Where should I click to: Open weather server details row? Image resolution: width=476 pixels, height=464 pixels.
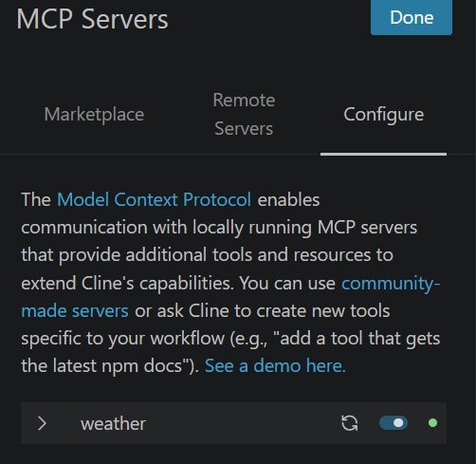[233, 423]
